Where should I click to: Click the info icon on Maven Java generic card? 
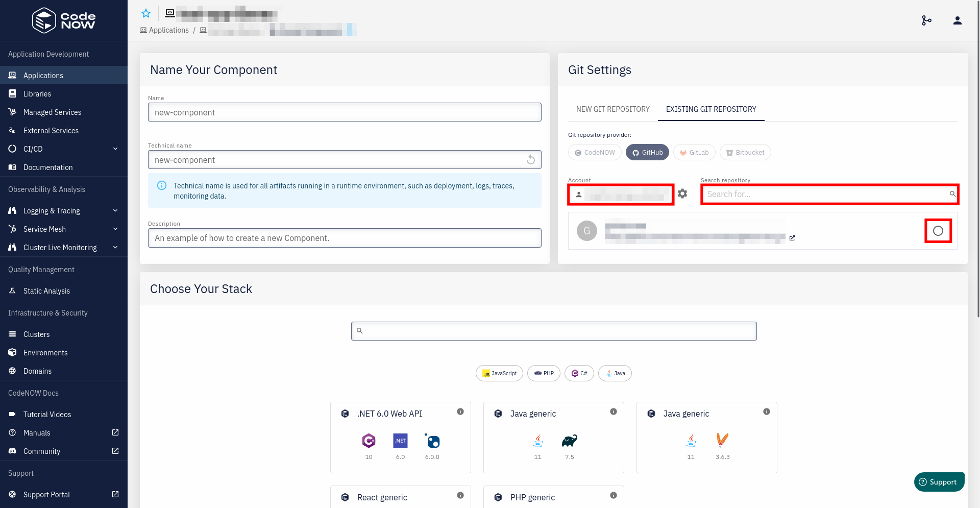(767, 412)
